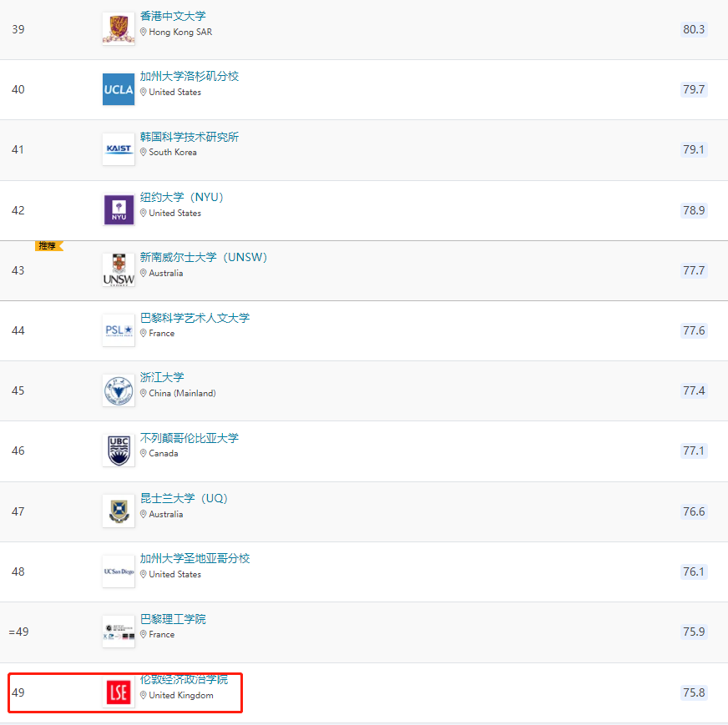This screenshot has height=725, width=728.
Task: Click the Zhejiang University round emblem
Action: (x=118, y=390)
